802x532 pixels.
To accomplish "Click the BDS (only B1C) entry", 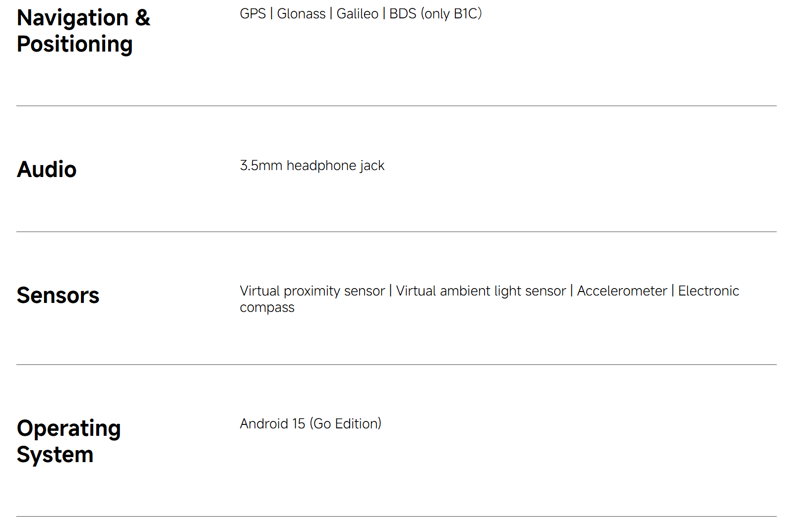I will coord(435,14).
